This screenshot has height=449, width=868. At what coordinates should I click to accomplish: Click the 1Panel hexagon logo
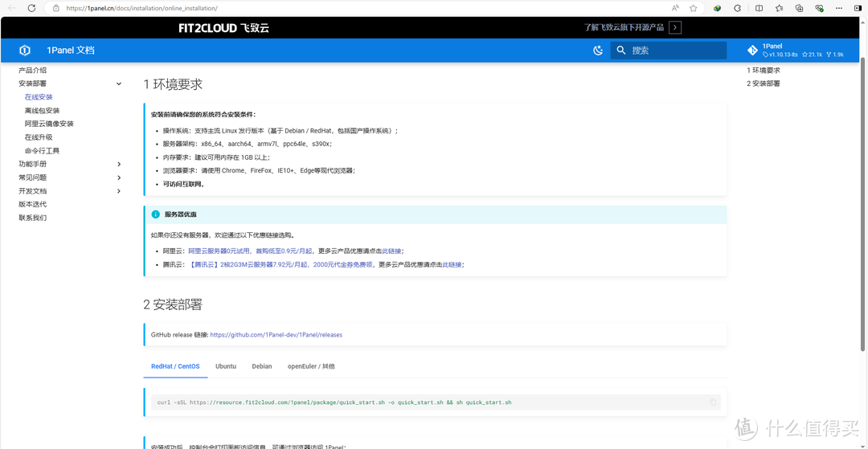click(x=25, y=51)
